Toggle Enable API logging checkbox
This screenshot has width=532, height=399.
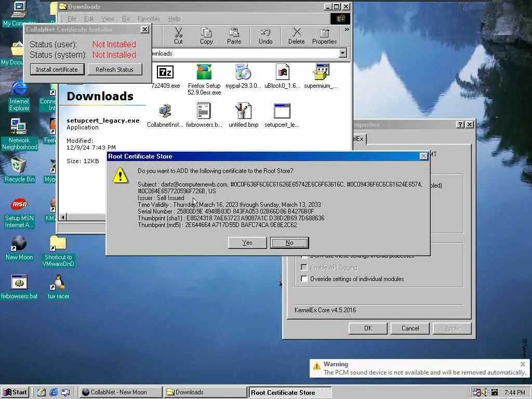point(304,268)
